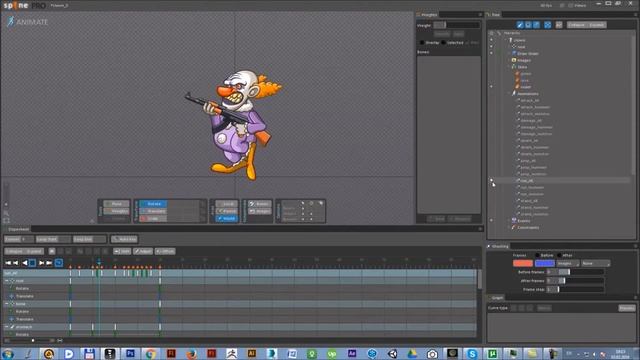
Task: Click the ANIMATE mode label
Action: [28, 22]
